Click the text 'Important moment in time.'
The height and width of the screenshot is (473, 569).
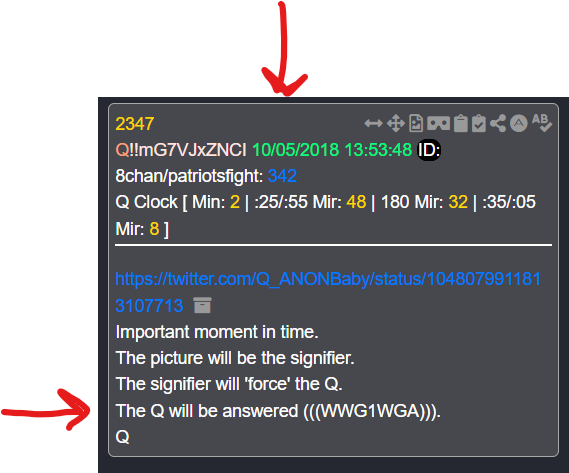[x=217, y=332]
